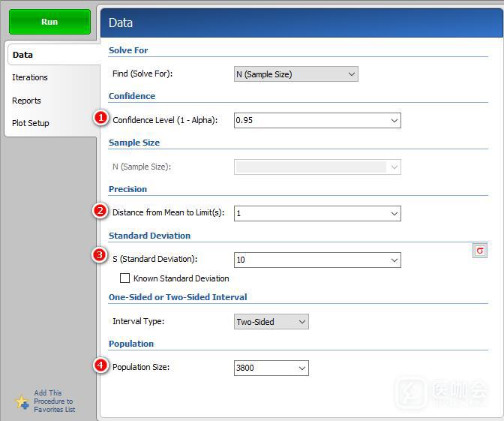Click into the Population Size value field
The height and width of the screenshot is (421, 504).
[263, 368]
